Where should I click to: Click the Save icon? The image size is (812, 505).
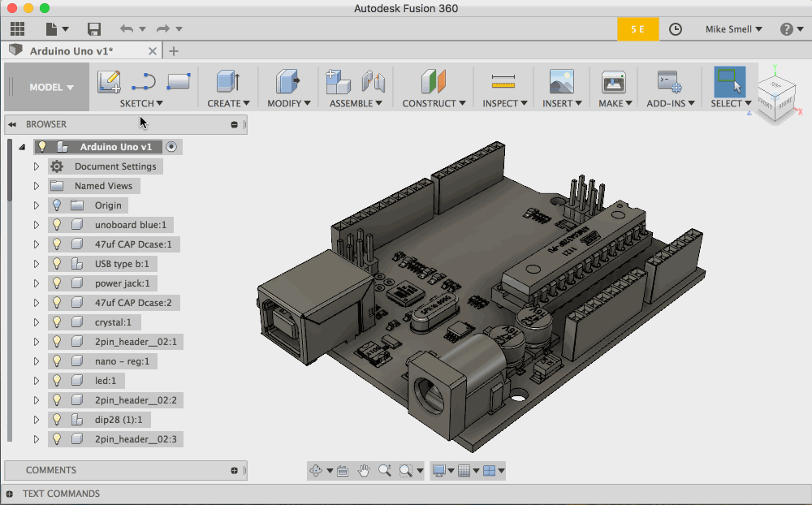click(x=94, y=29)
